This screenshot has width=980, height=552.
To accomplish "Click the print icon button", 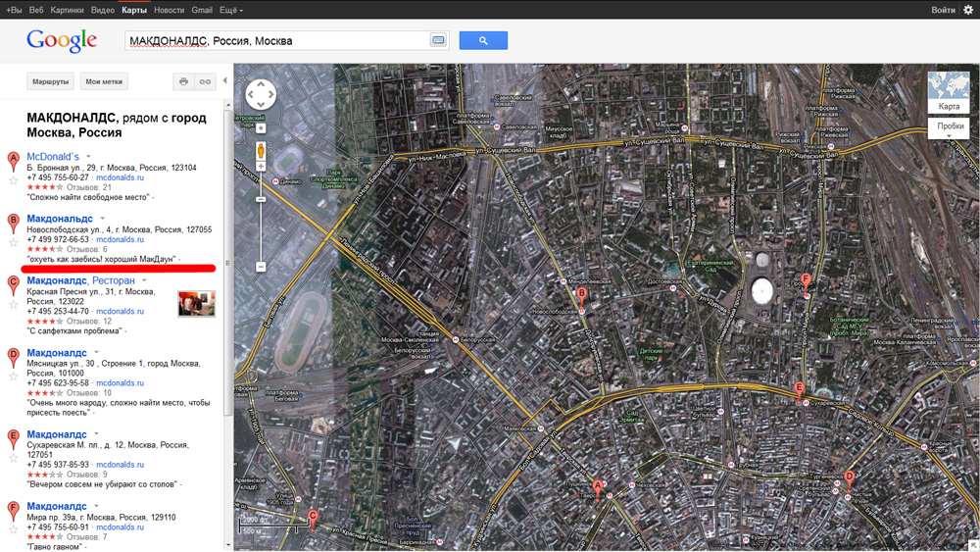I will [183, 81].
